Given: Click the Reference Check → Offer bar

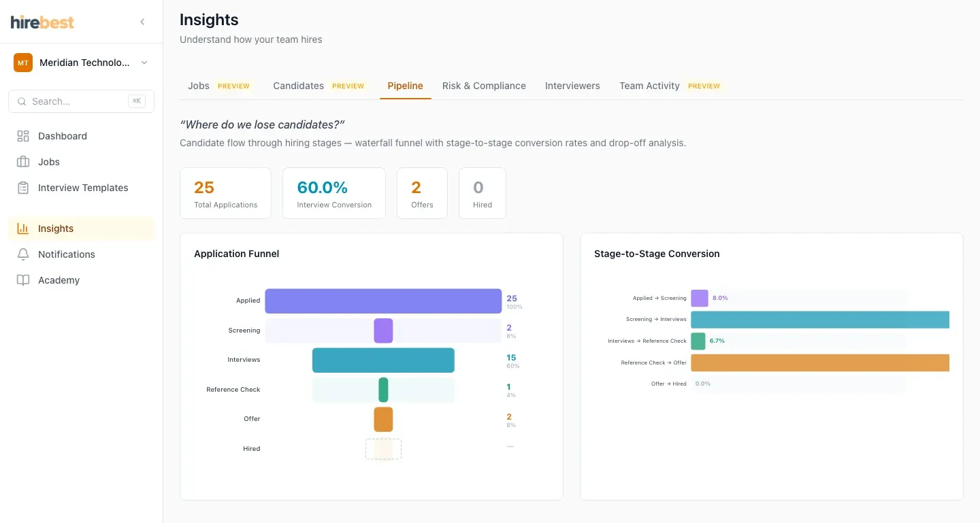Looking at the screenshot, I should 820,362.
